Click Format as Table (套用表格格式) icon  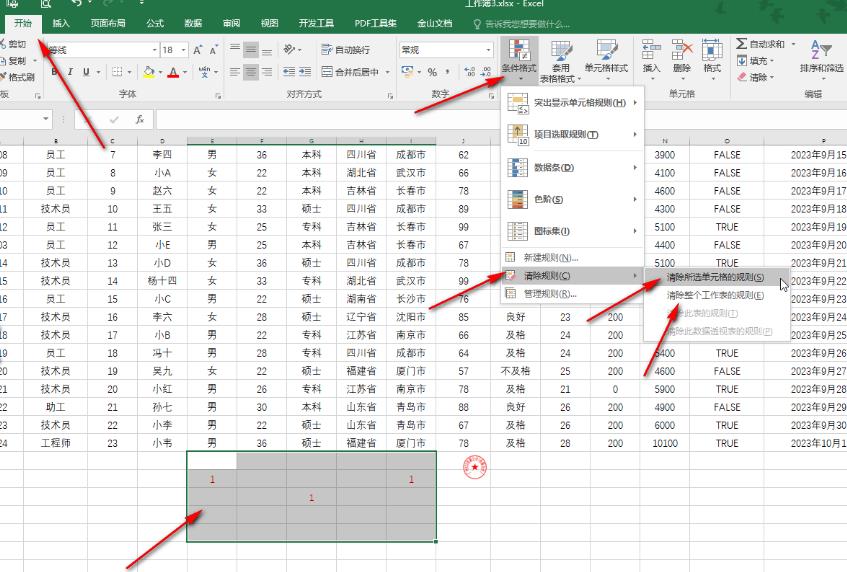tap(561, 50)
